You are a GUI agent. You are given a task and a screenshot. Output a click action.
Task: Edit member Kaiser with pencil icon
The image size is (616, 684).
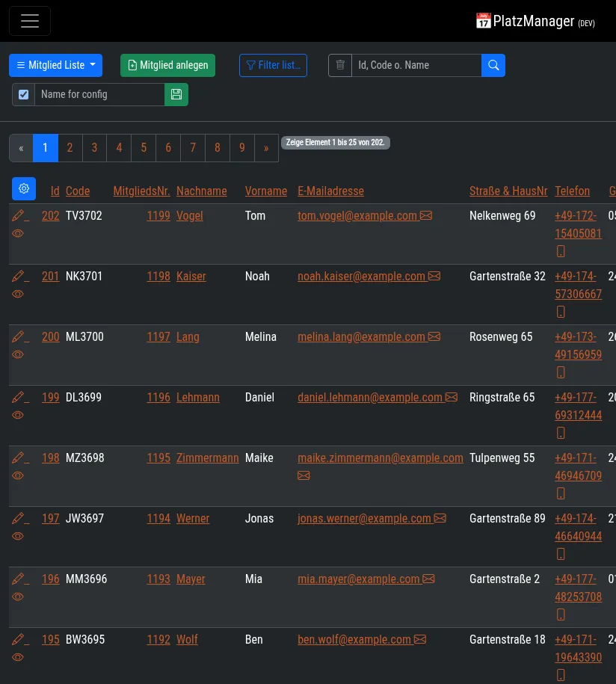[x=18, y=276]
